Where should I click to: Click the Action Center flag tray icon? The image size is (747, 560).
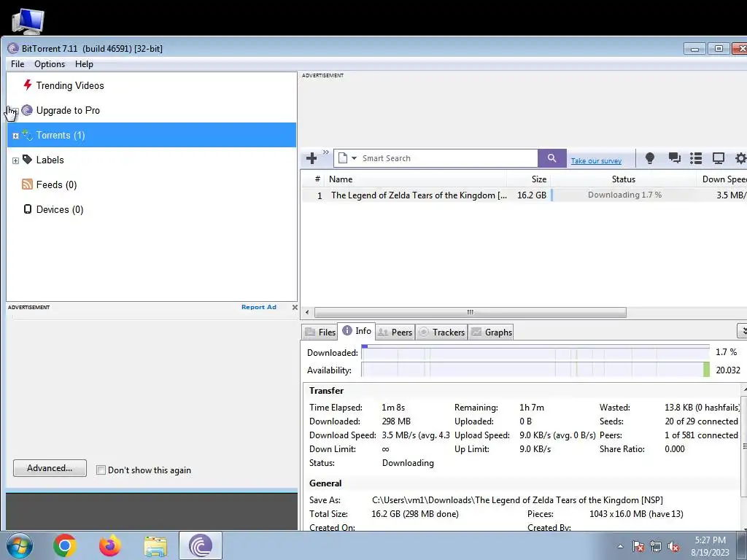click(638, 547)
